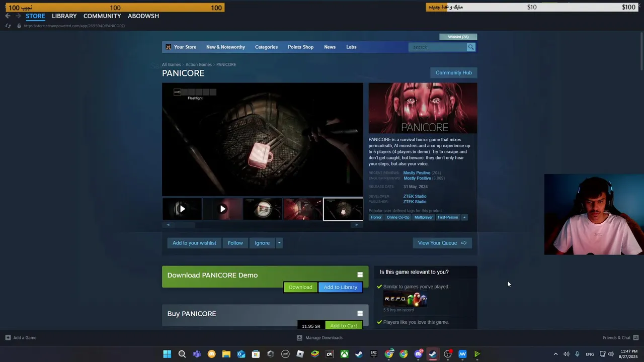Open Microsoft Store from taskbar

point(256,354)
